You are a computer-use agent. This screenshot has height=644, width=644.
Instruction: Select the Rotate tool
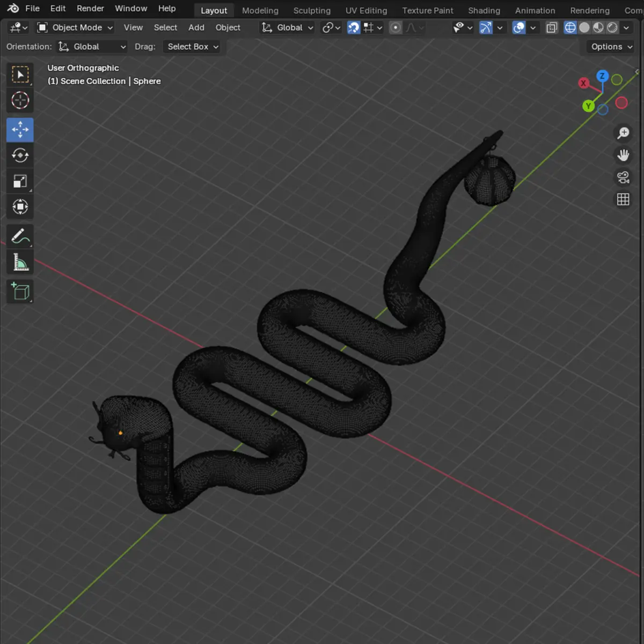point(20,156)
